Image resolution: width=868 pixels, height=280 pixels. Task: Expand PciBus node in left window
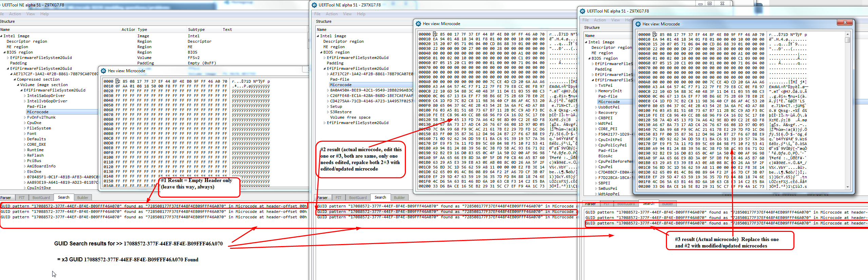(25, 161)
